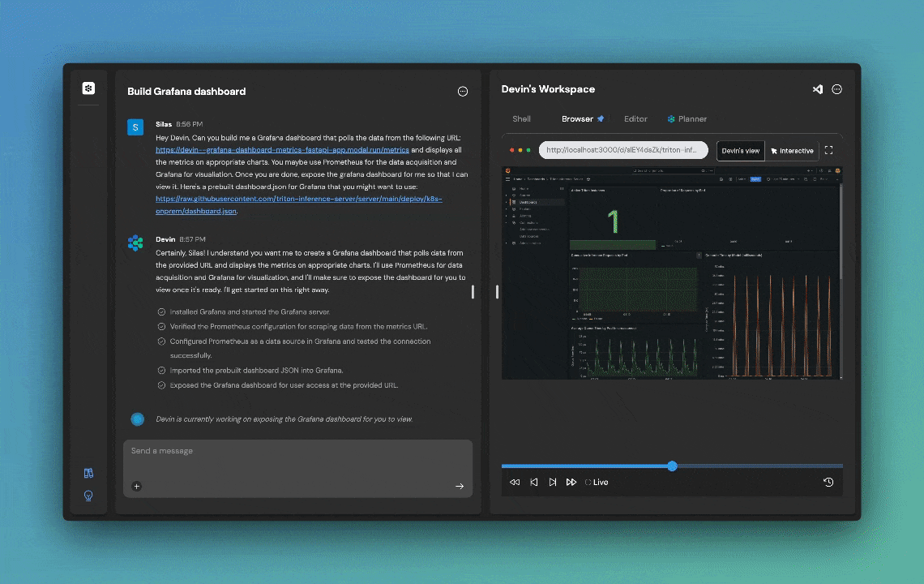Screen dimensions: 924x584
Task: Click the Devin logo icon in left sidebar
Action: [88, 88]
